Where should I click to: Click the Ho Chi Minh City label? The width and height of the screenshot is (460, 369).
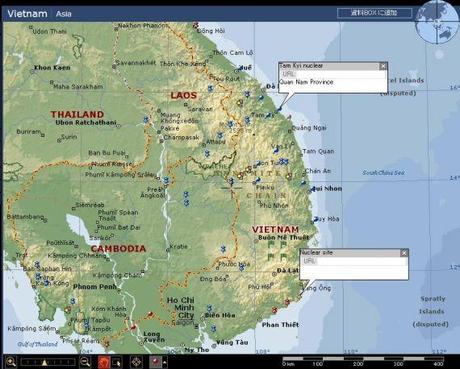180,307
